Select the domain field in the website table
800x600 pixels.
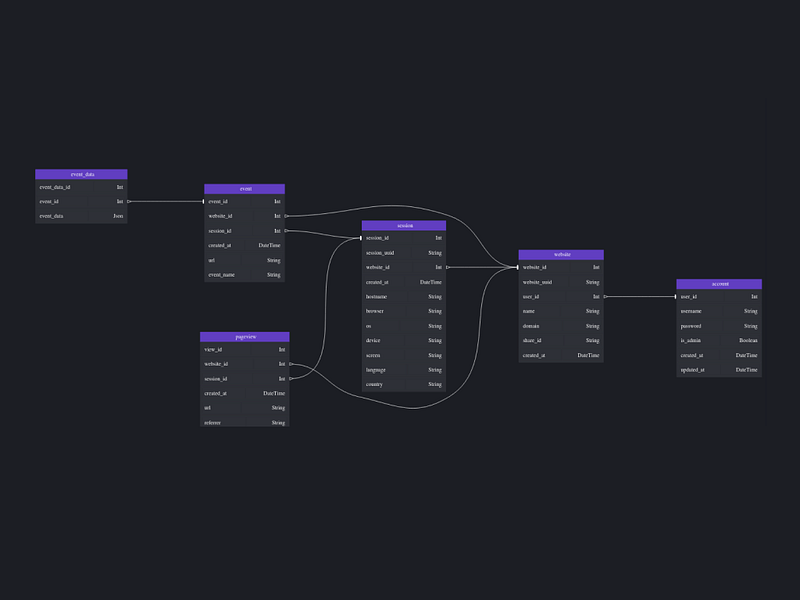click(x=560, y=325)
